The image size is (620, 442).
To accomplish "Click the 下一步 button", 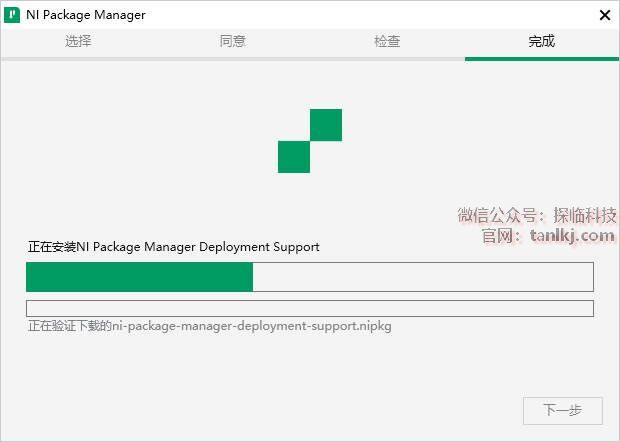I will pos(563,410).
